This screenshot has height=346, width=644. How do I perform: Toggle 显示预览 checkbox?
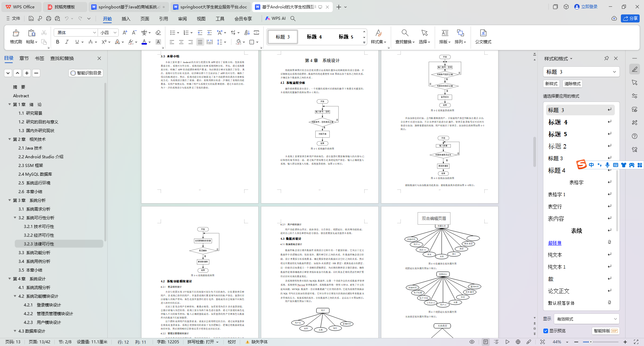coord(546,331)
